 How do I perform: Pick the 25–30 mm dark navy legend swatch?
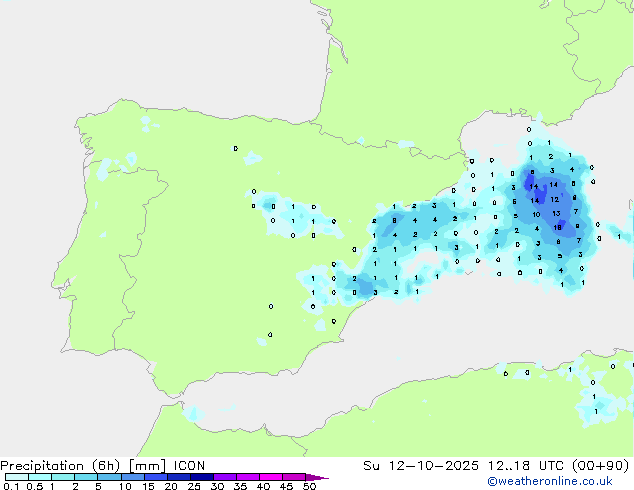[202, 477]
